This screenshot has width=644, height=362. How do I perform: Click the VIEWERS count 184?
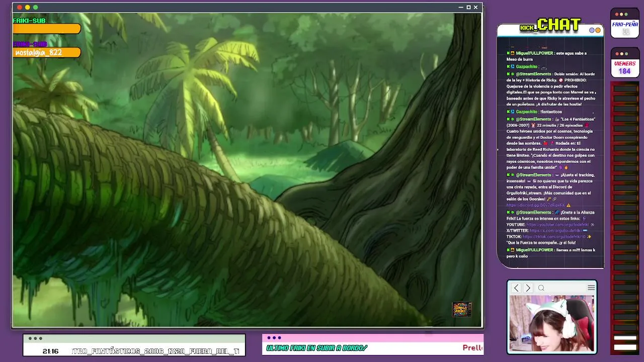pyautogui.click(x=624, y=71)
